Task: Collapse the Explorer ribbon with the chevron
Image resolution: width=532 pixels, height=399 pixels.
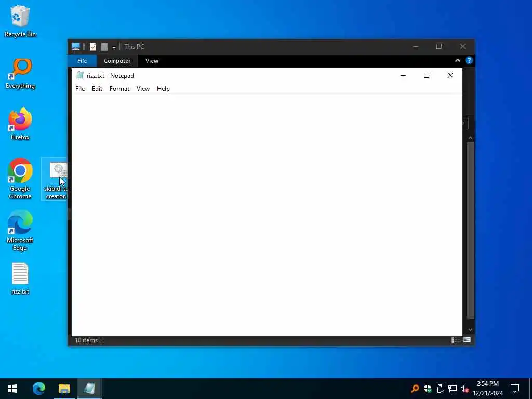Action: point(458,60)
